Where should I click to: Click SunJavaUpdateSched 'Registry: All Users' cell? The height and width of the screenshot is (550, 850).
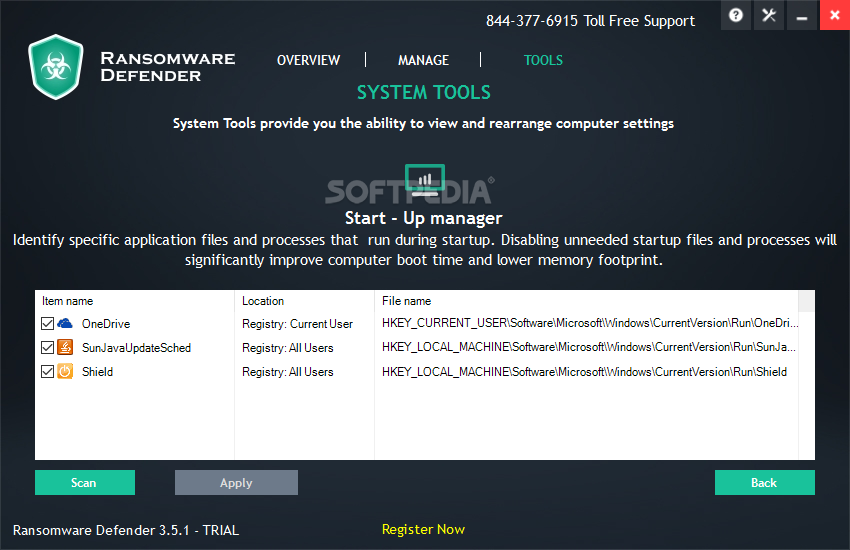(x=287, y=348)
